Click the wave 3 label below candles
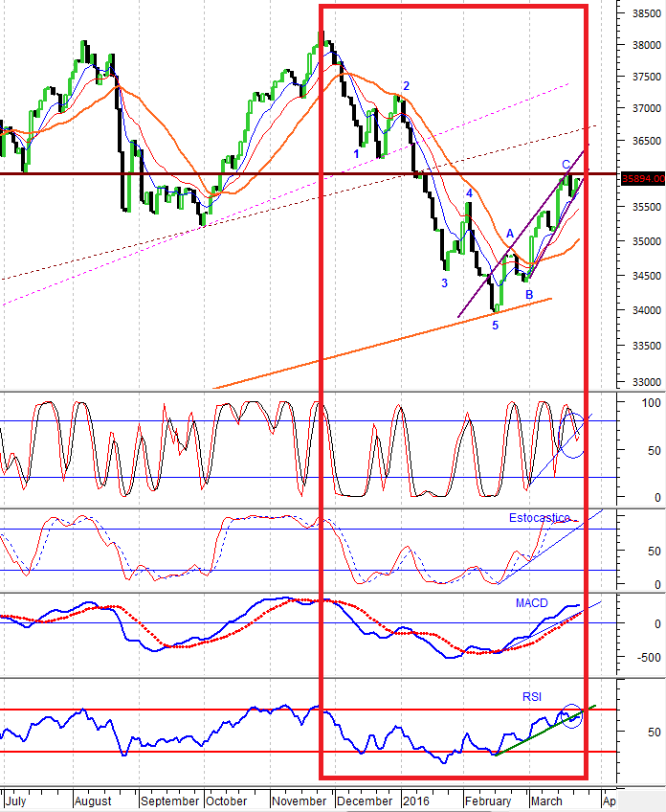This screenshot has width=666, height=812. pos(445,283)
